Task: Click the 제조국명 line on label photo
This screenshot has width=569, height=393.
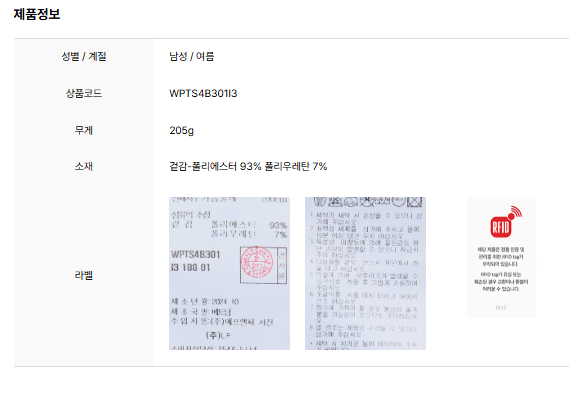Action: 201,312
